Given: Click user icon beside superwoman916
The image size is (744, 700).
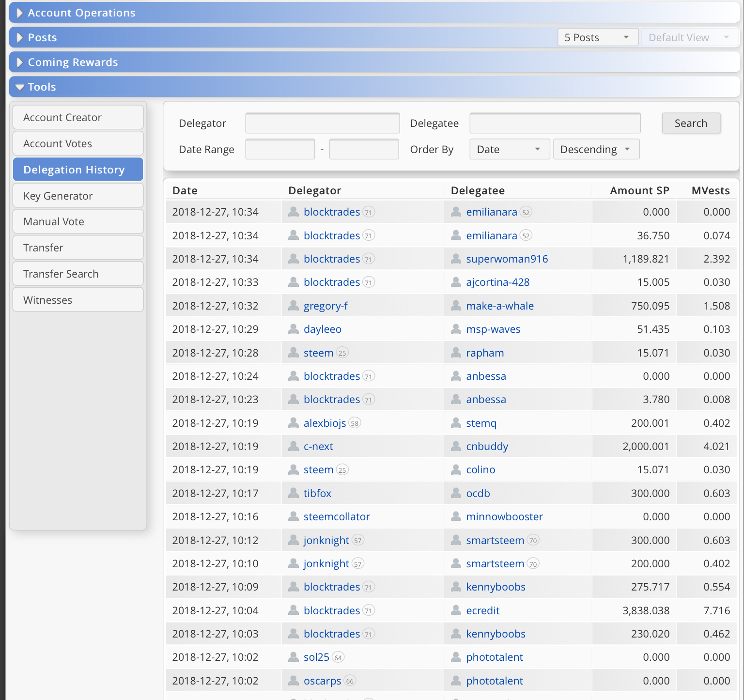Looking at the screenshot, I should click(456, 259).
